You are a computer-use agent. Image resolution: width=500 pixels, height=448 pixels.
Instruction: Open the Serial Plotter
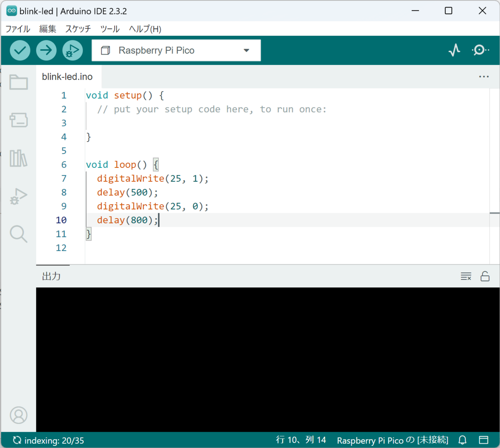point(454,50)
